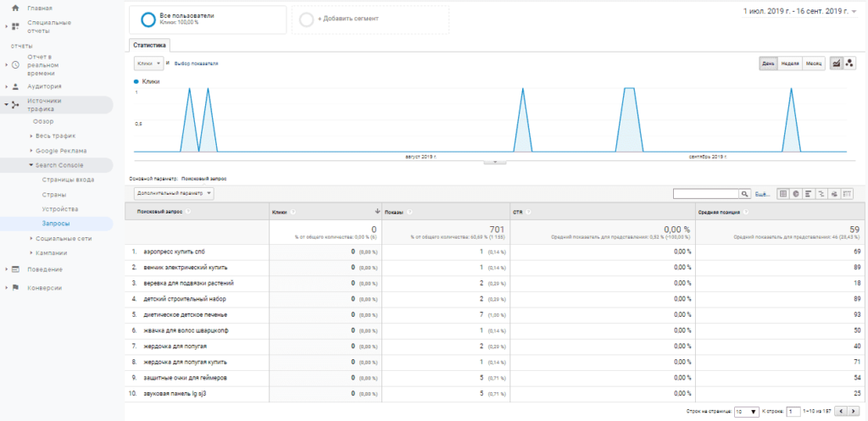Open the rows per page dropdown
This screenshot has width=868, height=421.
tap(747, 411)
